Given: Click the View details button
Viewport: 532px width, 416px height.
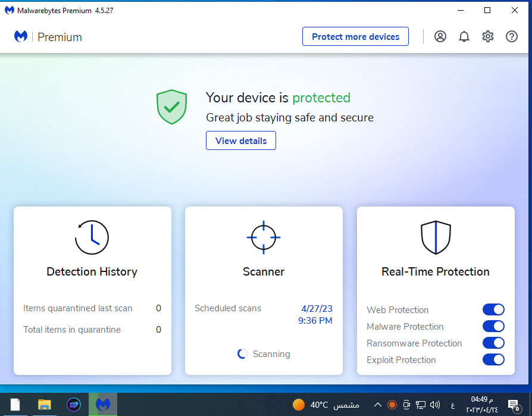Looking at the screenshot, I should [241, 140].
